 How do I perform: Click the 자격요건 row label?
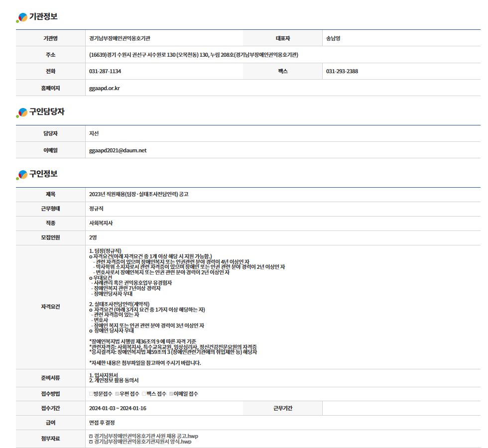(50, 307)
